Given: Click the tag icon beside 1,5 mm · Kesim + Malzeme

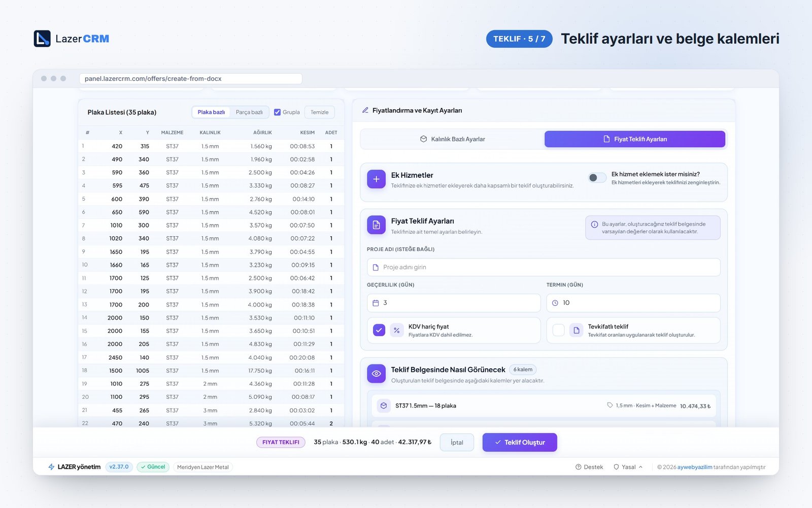Looking at the screenshot, I should point(610,405).
